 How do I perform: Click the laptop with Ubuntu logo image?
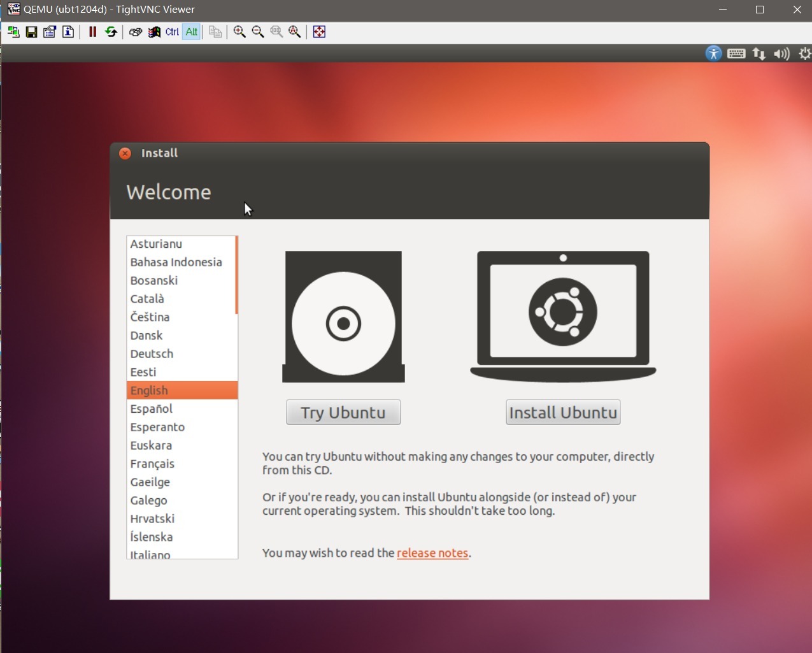coord(563,317)
